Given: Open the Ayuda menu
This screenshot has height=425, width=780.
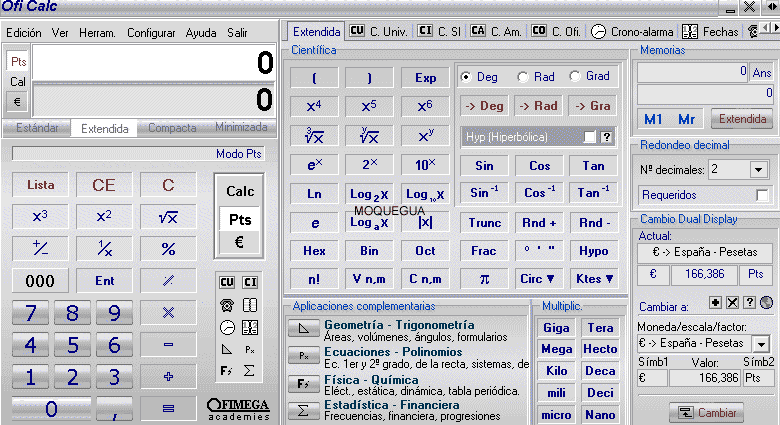Looking at the screenshot, I should [x=201, y=33].
